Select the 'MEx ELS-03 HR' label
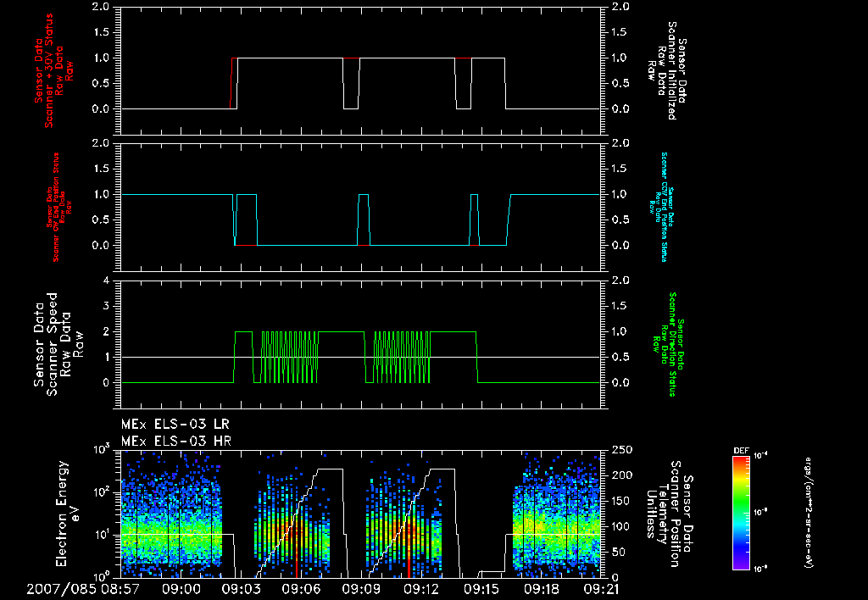This screenshot has width=868, height=600. click(x=176, y=442)
